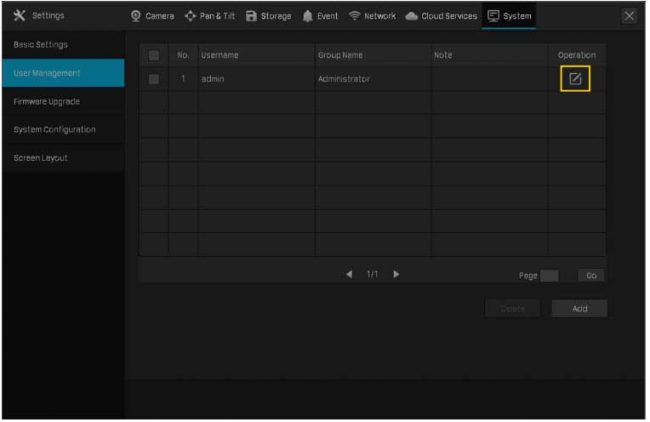Click the Page number input field
The image size is (650, 422).
(x=550, y=275)
